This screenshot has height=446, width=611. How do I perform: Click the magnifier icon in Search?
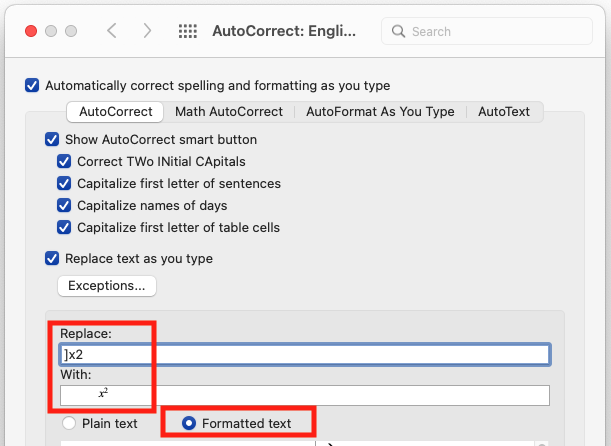tap(398, 31)
